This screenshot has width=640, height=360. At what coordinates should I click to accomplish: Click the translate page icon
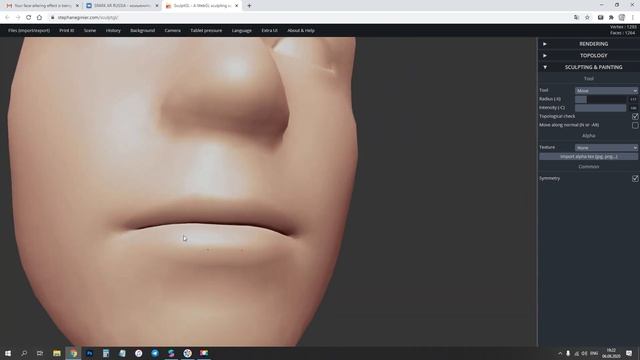coord(576,18)
